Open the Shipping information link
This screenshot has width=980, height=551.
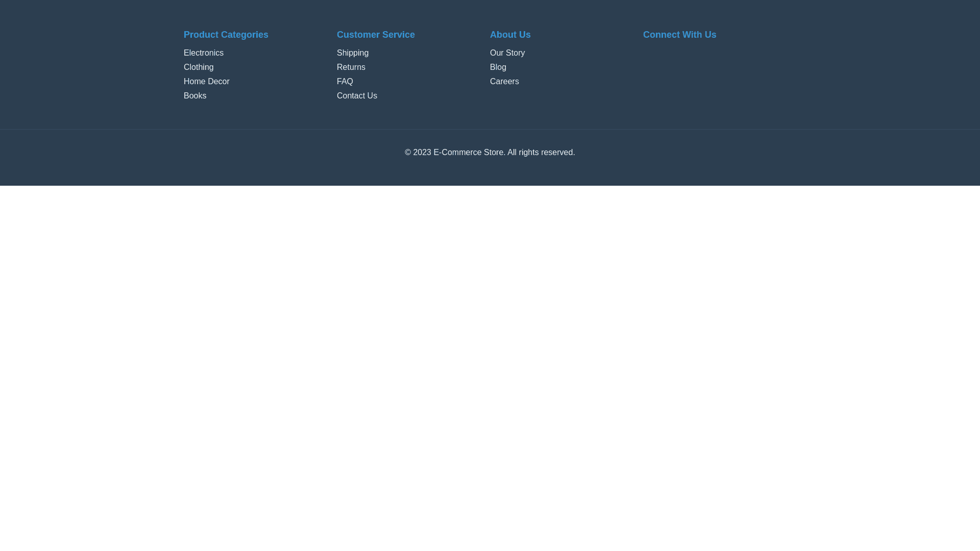coord(352,53)
